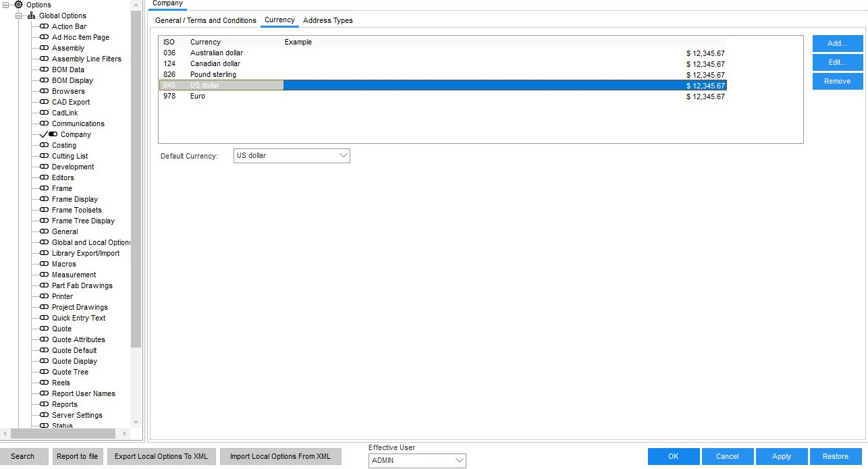Click the icon beside Cutting List

45,156
